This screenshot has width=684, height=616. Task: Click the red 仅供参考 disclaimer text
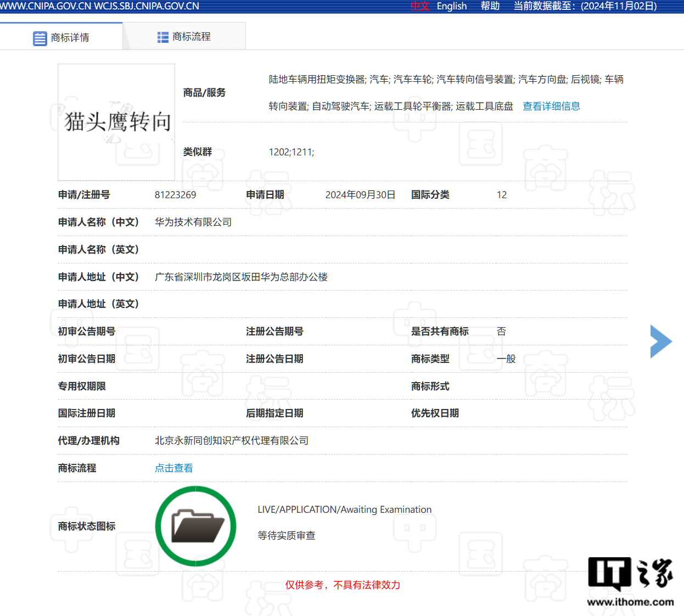click(343, 585)
